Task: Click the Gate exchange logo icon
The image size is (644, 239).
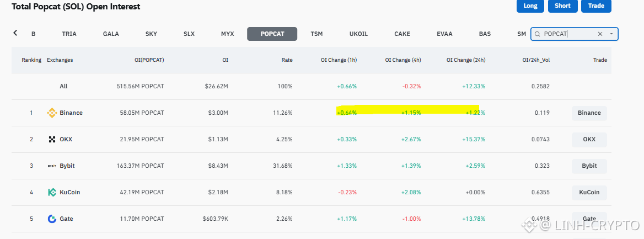Action: pyautogui.click(x=52, y=219)
